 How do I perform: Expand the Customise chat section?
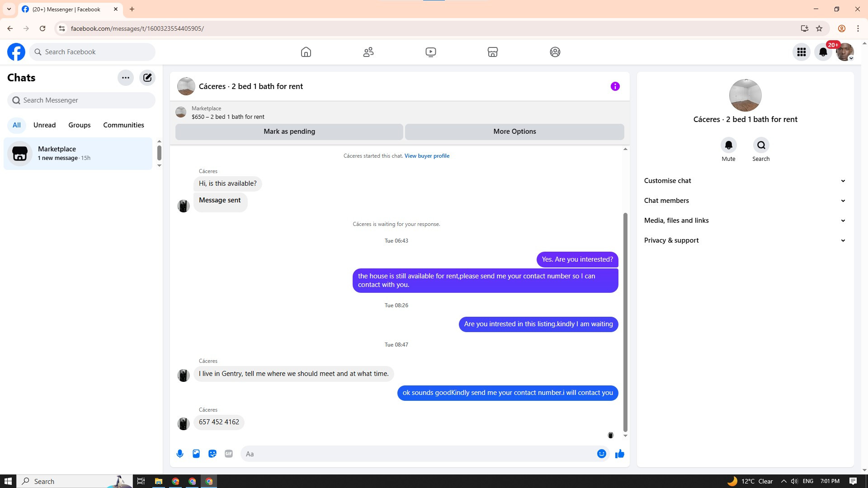click(745, 181)
